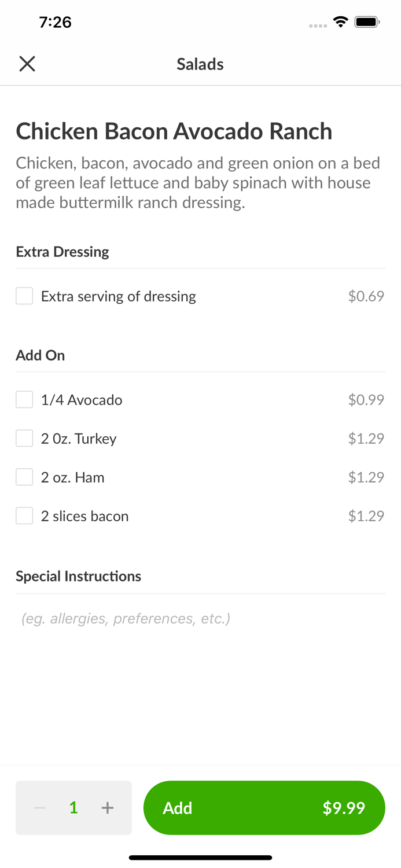The width and height of the screenshot is (401, 868).
Task: Tick the 1/4 Avocado add-on checkbox
Action: pyautogui.click(x=24, y=400)
